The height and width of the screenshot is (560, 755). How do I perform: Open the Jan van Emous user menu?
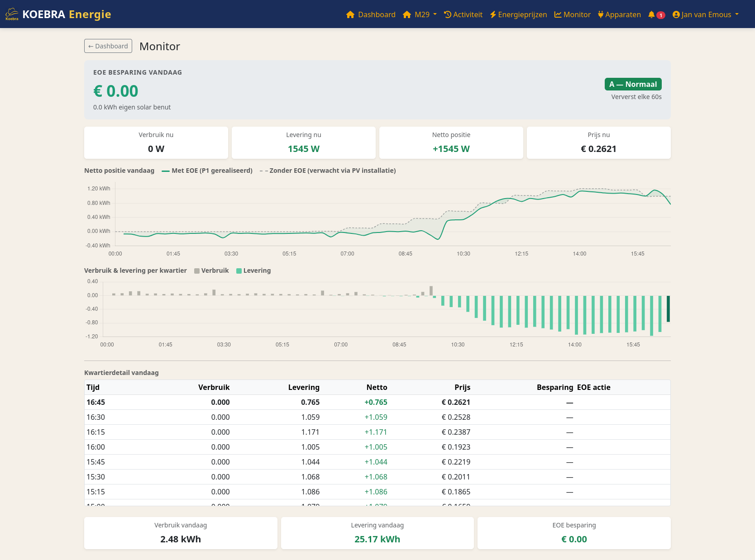coord(706,14)
